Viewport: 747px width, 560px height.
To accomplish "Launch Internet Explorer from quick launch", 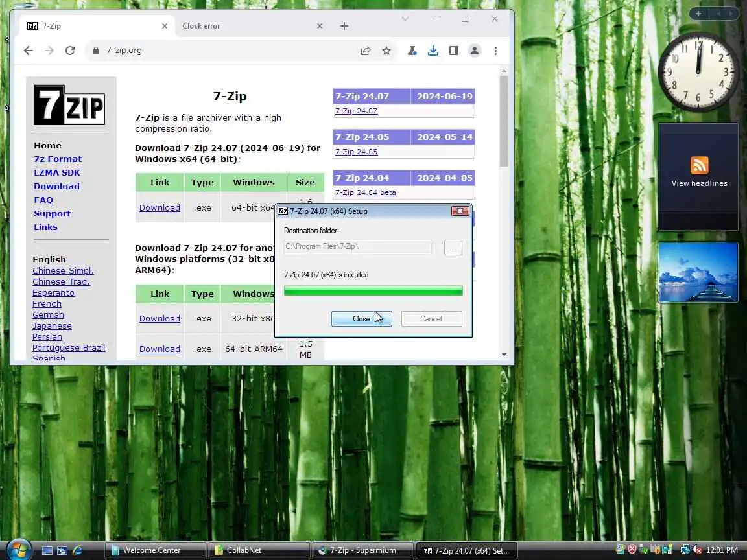I will [77, 550].
